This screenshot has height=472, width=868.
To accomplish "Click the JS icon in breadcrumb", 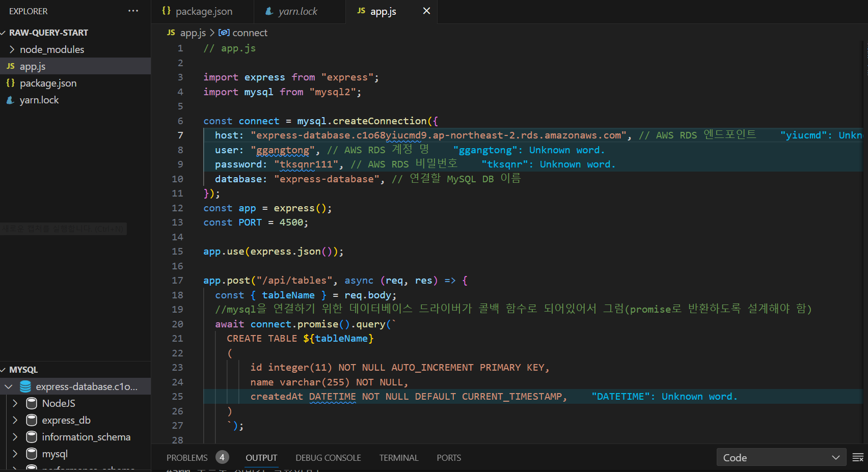I will pyautogui.click(x=171, y=33).
